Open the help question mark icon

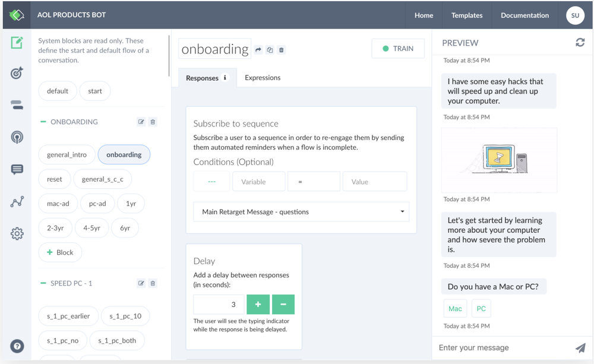(17, 346)
